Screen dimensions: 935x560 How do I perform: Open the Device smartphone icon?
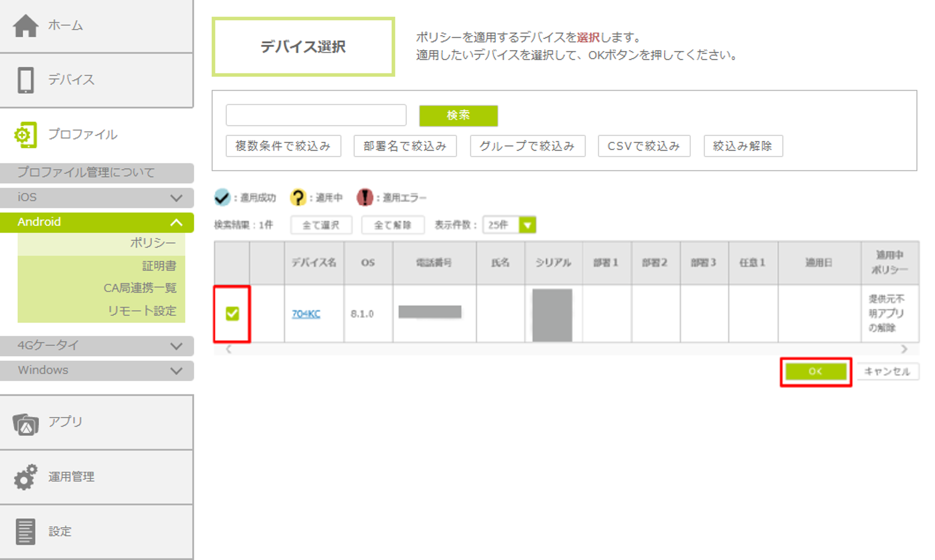[26, 80]
